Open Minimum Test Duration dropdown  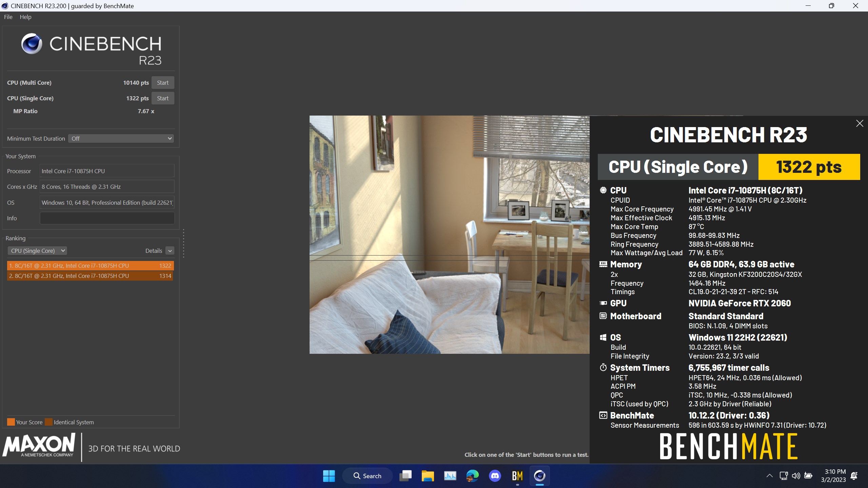click(x=121, y=139)
